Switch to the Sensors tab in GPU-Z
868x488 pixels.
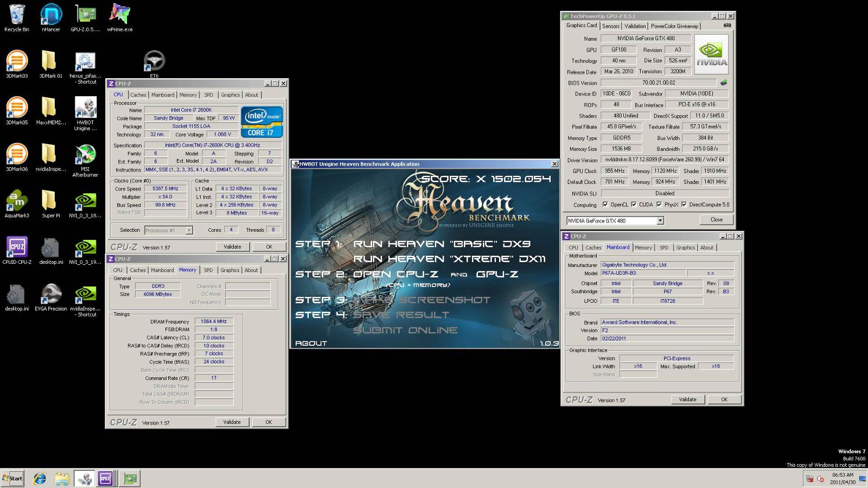click(610, 26)
